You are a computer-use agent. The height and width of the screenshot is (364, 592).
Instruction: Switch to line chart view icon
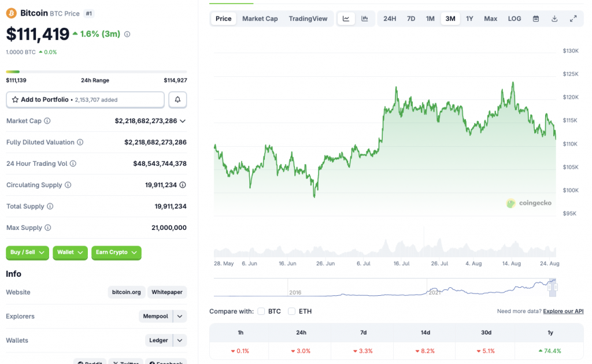click(x=346, y=18)
